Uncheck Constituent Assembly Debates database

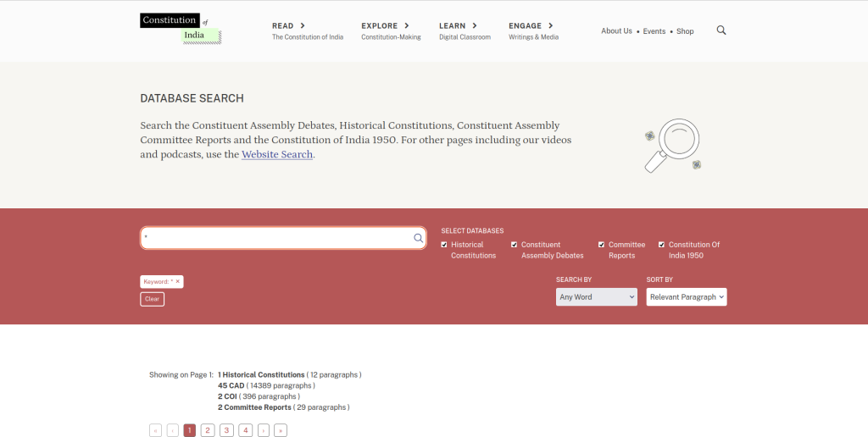515,245
